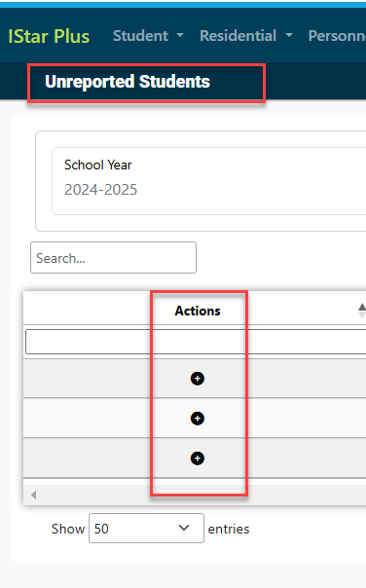Click the third row's plus action icon

198,458
